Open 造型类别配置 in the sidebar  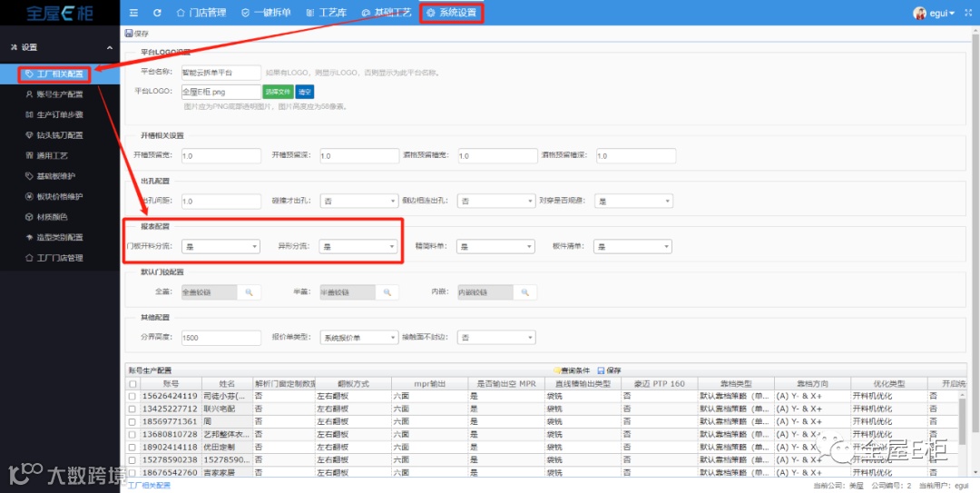(59, 237)
